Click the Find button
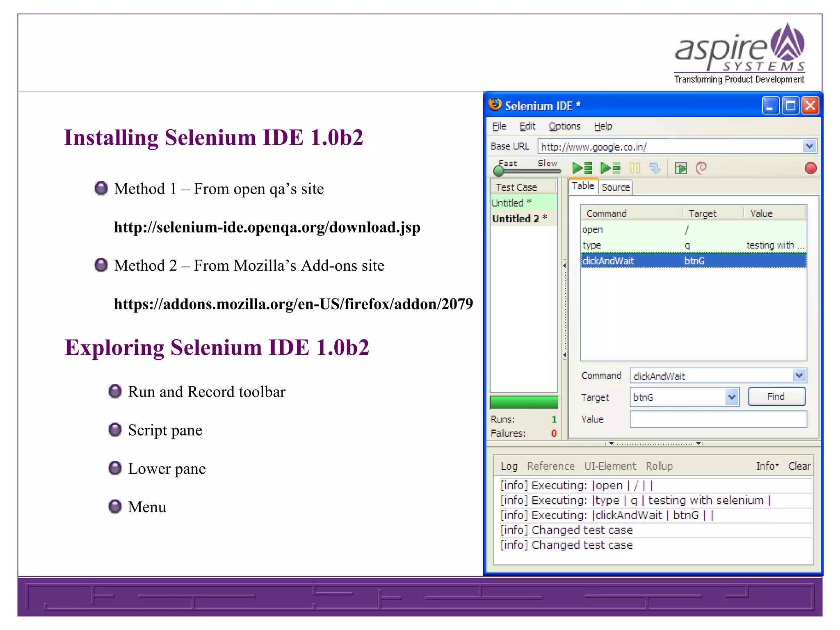The height and width of the screenshot is (630, 840). 776,397
